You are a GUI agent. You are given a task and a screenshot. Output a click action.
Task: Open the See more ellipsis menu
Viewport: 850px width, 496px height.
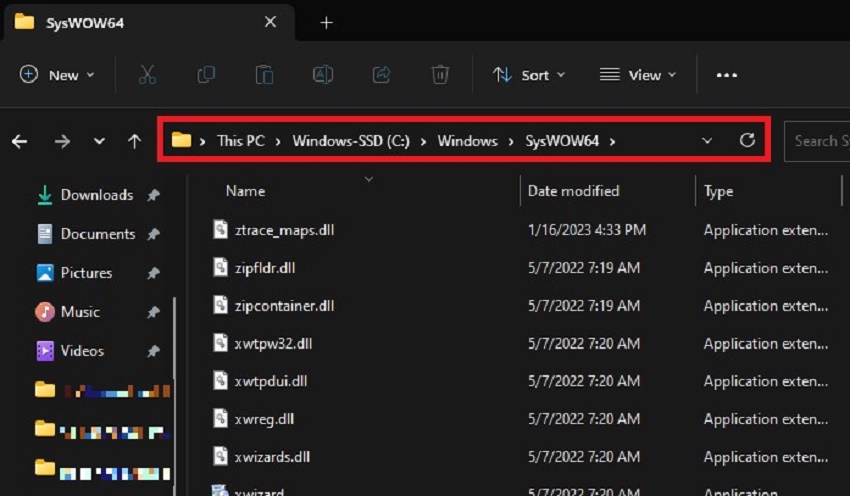point(726,75)
